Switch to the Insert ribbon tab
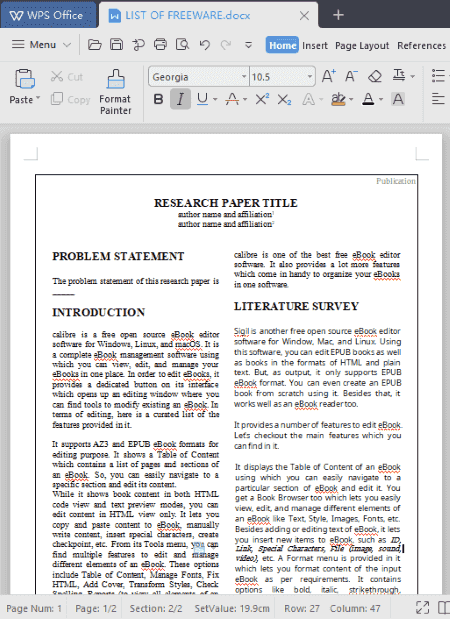Screen dimensions: 450x619 click(315, 46)
